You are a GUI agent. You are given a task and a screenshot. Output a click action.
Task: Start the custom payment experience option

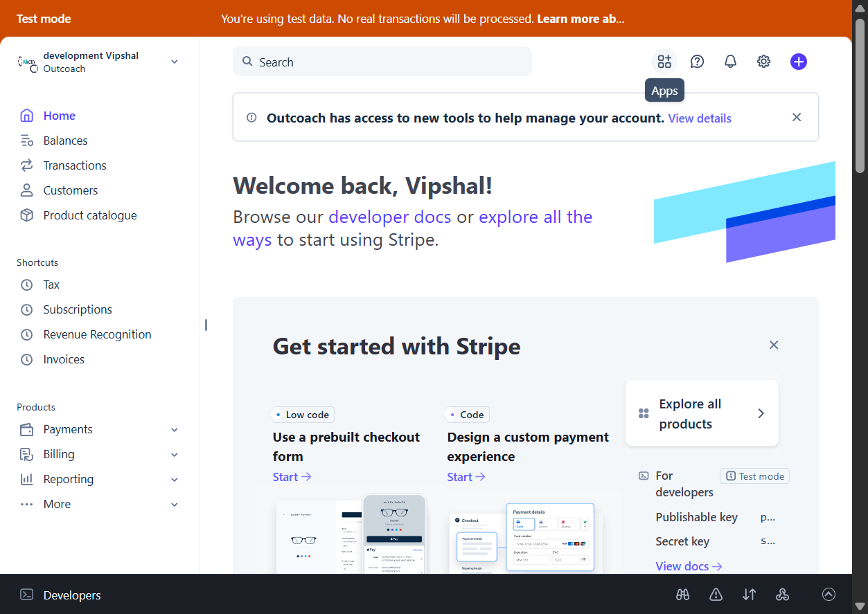pos(466,477)
